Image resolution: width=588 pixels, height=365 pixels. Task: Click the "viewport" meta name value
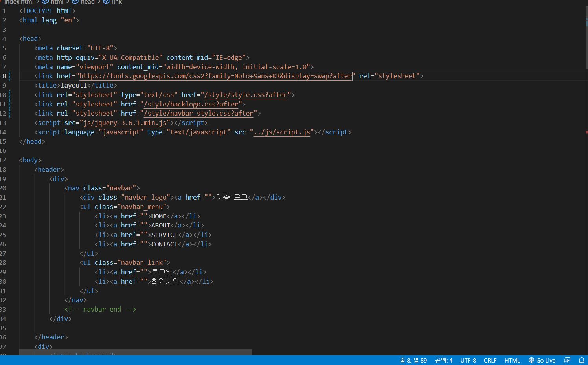(x=95, y=67)
